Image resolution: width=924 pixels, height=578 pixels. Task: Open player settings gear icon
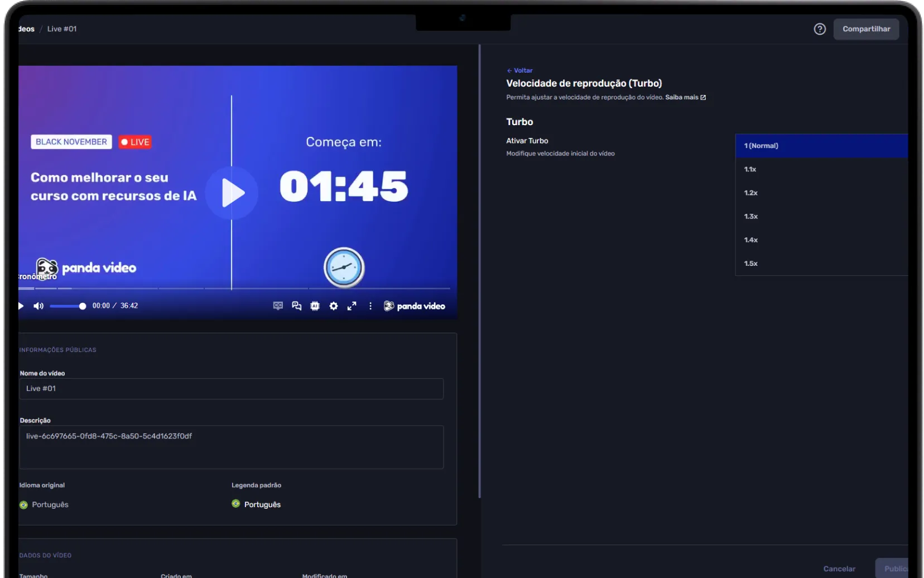[334, 306]
